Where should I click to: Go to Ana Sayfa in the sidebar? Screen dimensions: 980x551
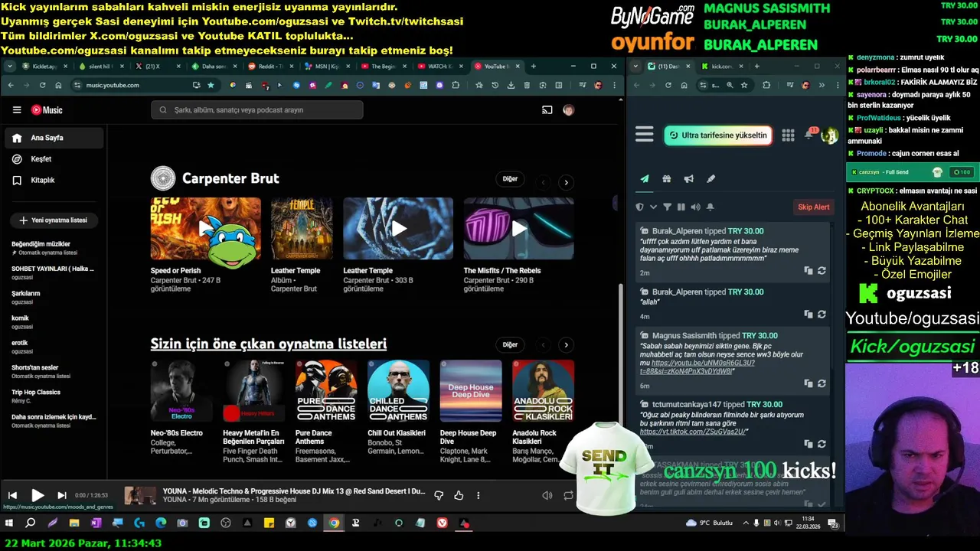[x=54, y=138]
